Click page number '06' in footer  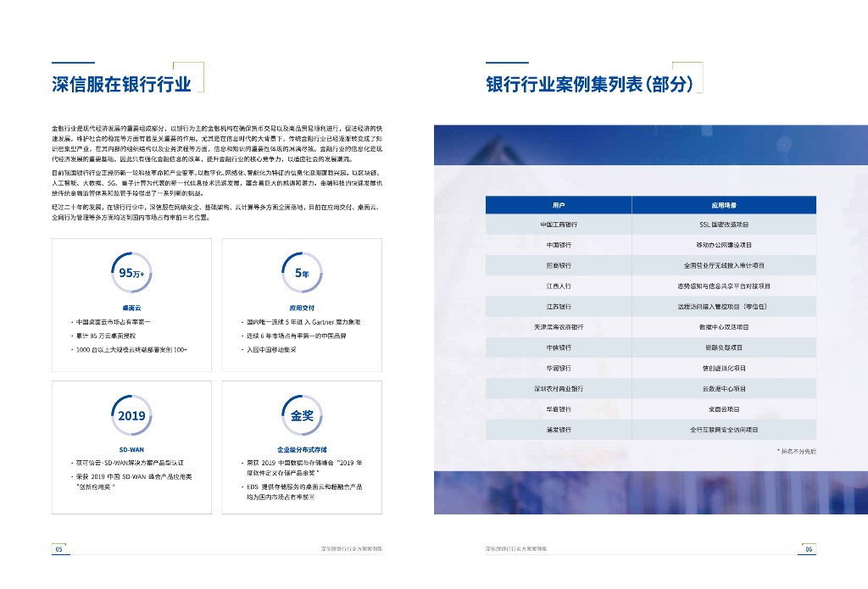pyautogui.click(x=809, y=549)
